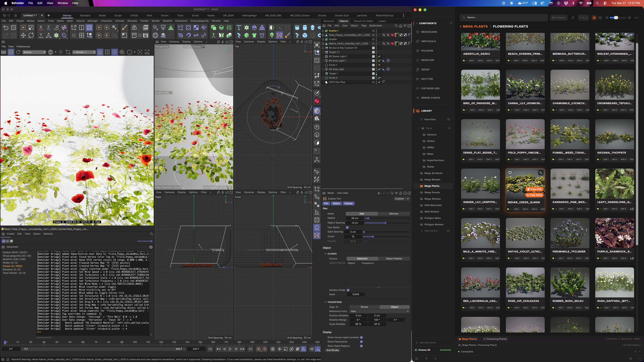Adjust the Radius slider handle

pyautogui.click(x=368, y=218)
